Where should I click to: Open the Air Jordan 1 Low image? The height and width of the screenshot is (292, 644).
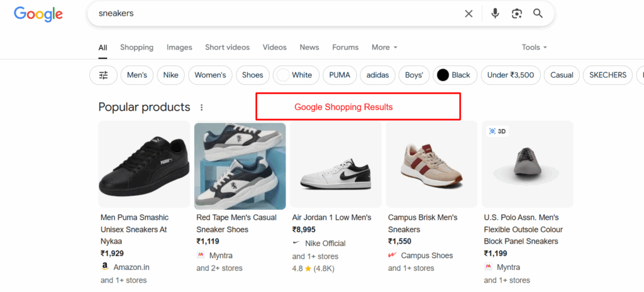click(336, 164)
